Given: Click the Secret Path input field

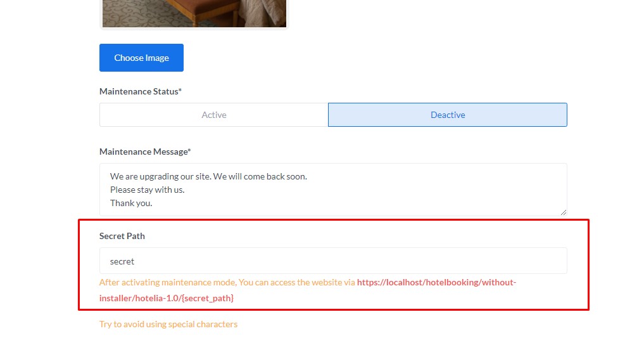Looking at the screenshot, I should (x=332, y=261).
